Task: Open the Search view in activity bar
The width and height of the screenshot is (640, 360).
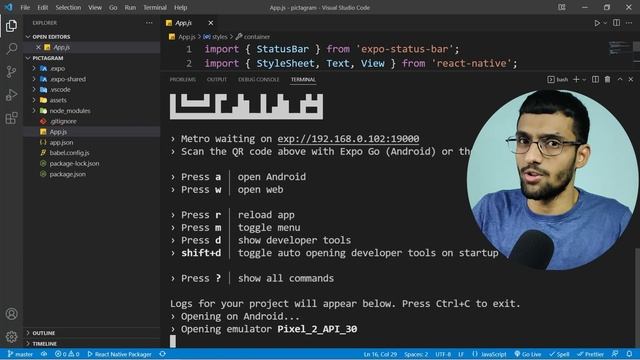Action: tap(11, 49)
